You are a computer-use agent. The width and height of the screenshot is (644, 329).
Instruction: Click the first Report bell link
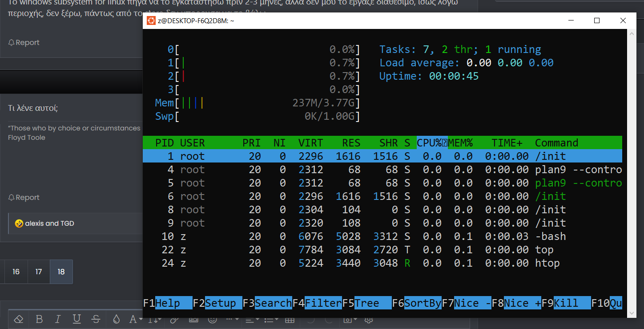point(24,43)
